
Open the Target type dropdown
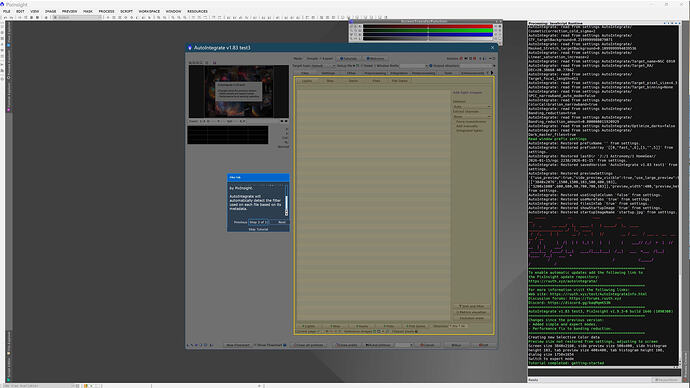pyautogui.click(x=329, y=66)
